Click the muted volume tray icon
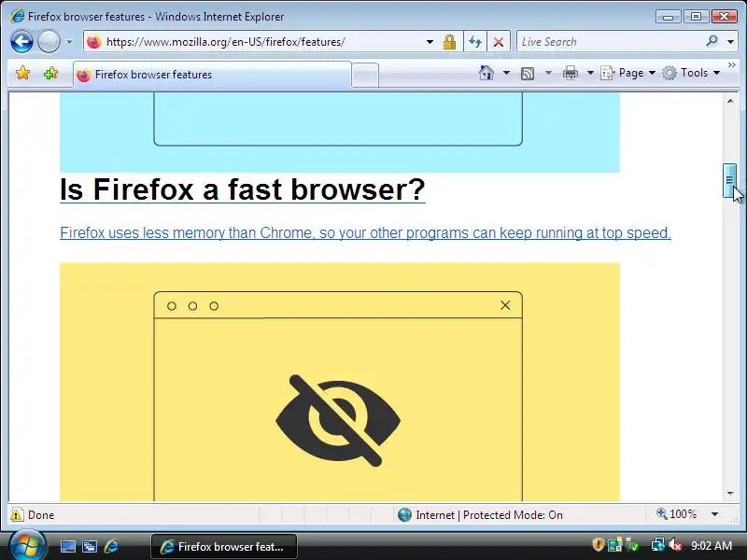This screenshot has width=747, height=560. point(675,545)
